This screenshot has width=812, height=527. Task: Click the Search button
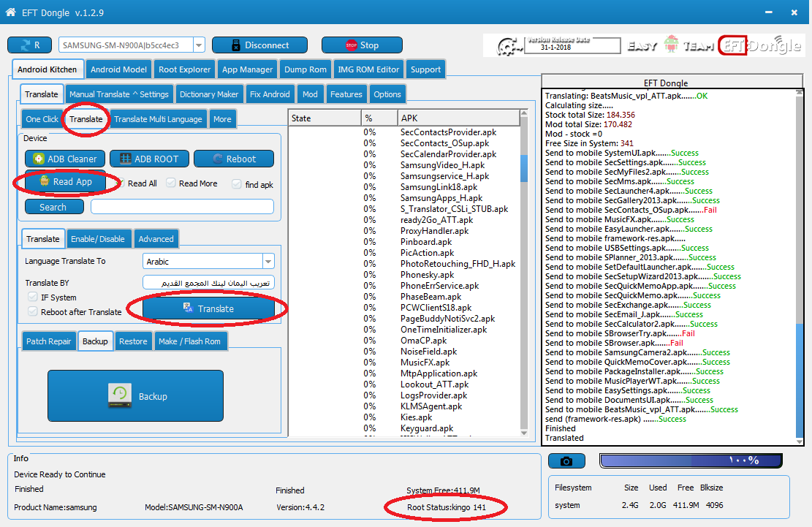[54, 207]
